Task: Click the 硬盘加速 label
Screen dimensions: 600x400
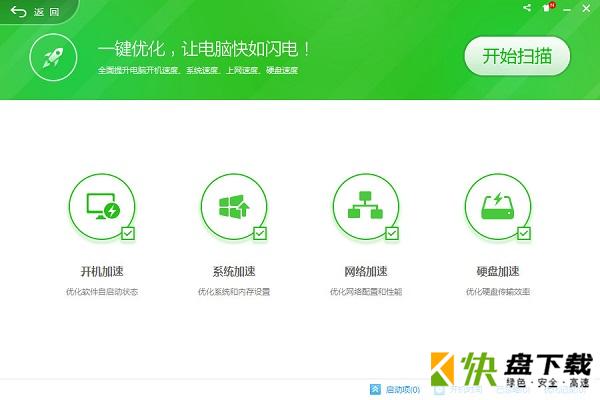Action: click(498, 271)
